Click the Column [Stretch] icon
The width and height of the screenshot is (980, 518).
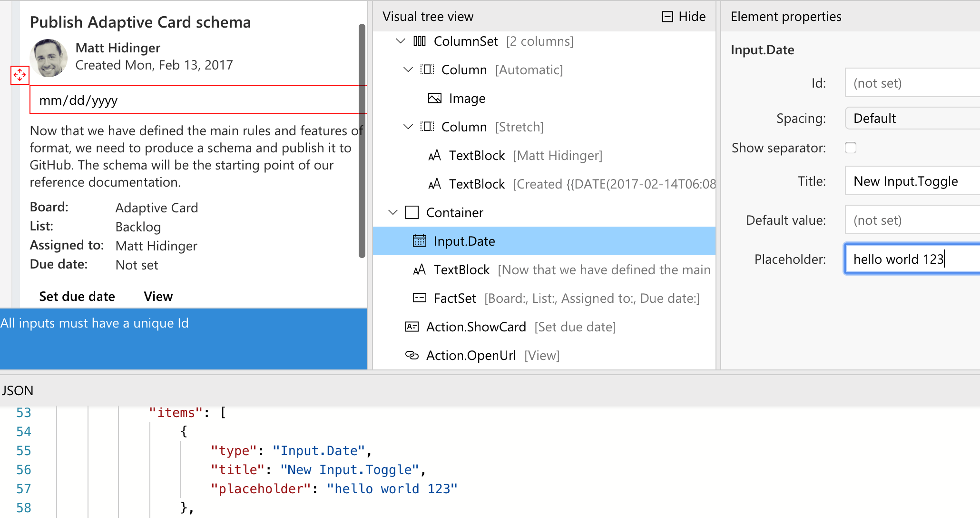coord(427,127)
